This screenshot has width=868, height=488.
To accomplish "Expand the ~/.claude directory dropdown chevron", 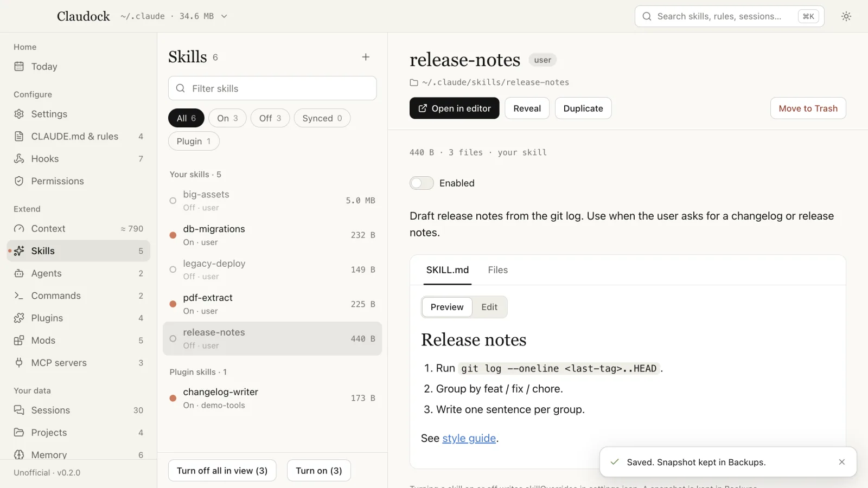I will click(224, 16).
